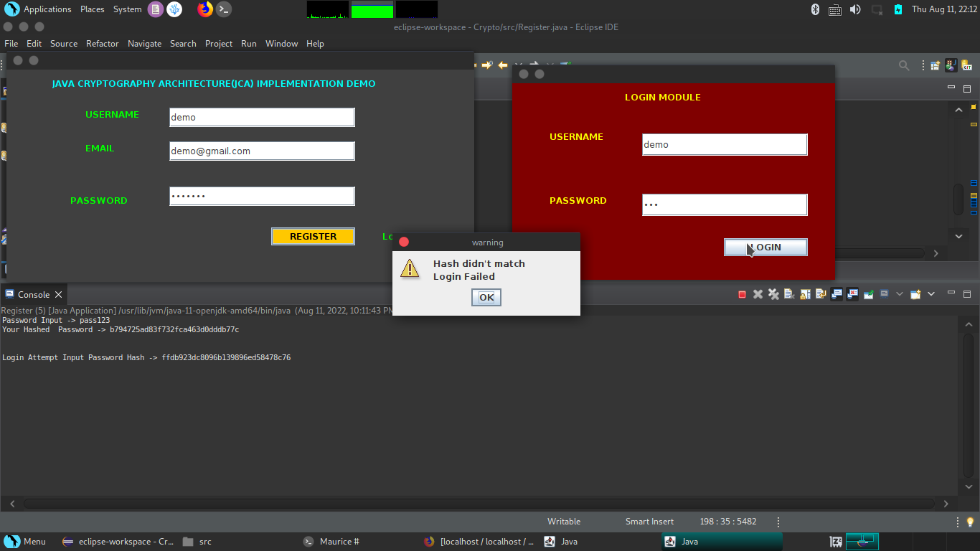Toggle Scroll Lock in the Console
The width and height of the screenshot is (980, 551).
tap(805, 294)
